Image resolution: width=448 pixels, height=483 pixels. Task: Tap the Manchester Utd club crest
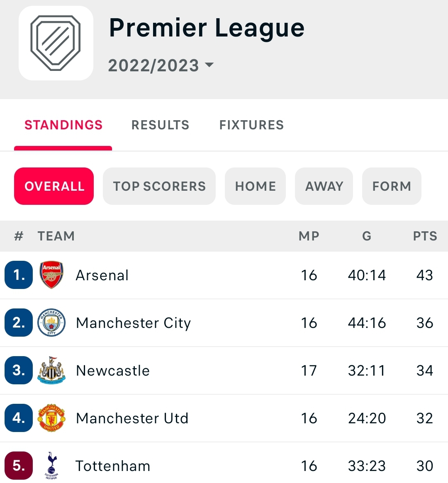[x=51, y=418]
